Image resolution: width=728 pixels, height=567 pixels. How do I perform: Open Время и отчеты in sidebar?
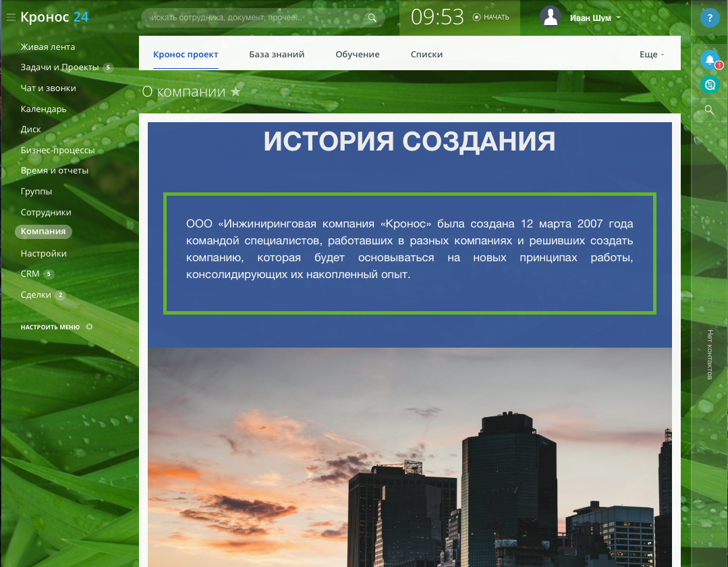point(55,170)
